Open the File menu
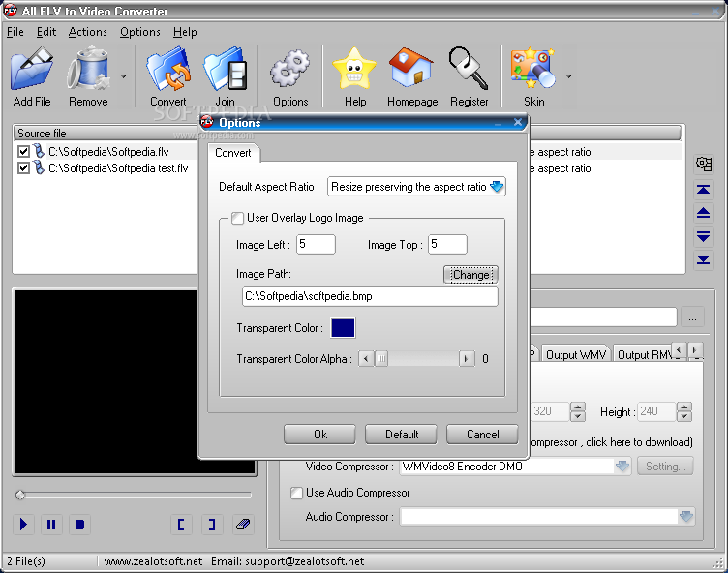Image resolution: width=728 pixels, height=573 pixels. 15,32
